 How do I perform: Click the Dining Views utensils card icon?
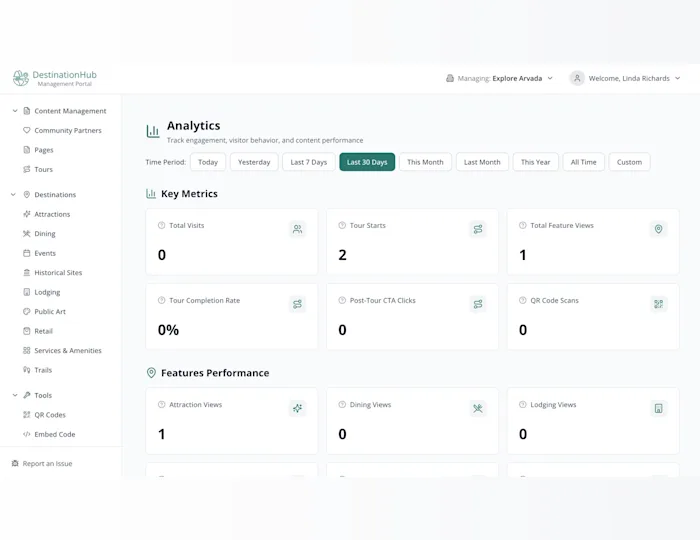[478, 408]
